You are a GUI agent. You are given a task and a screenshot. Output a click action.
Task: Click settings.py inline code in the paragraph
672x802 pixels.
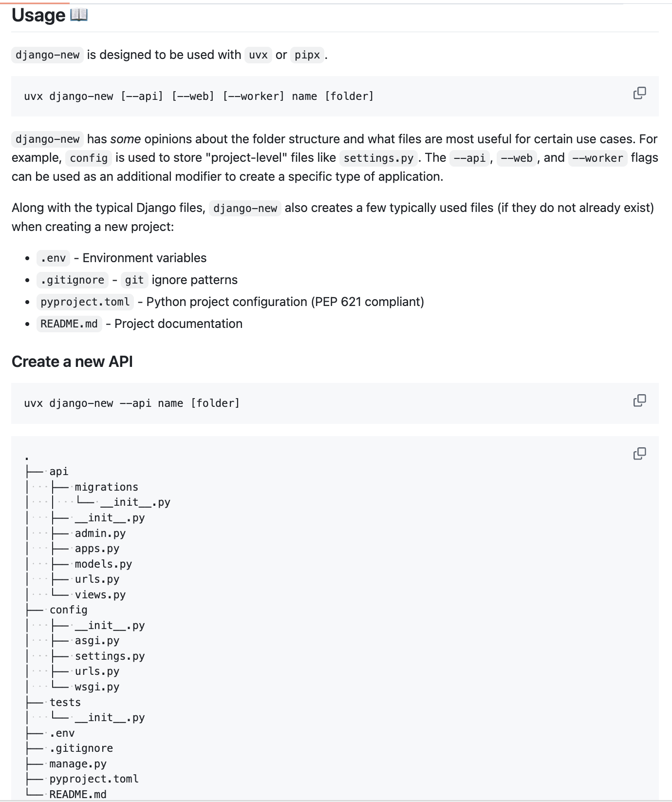(x=378, y=158)
